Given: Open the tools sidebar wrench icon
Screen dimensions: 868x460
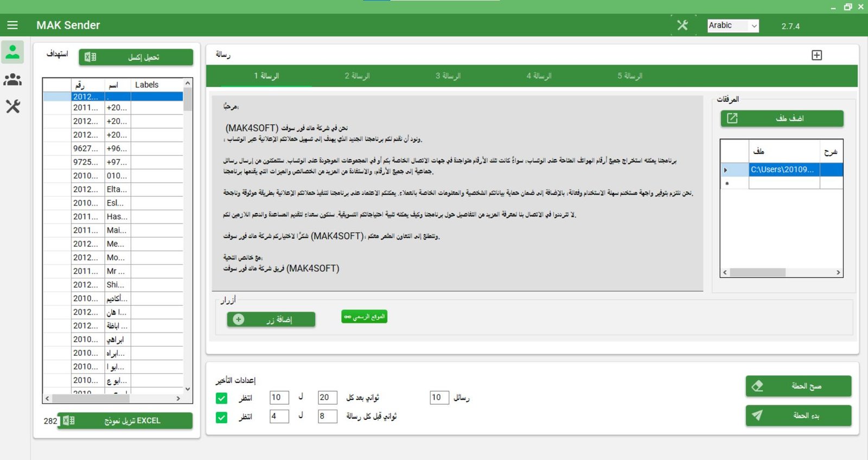Looking at the screenshot, I should 12,106.
